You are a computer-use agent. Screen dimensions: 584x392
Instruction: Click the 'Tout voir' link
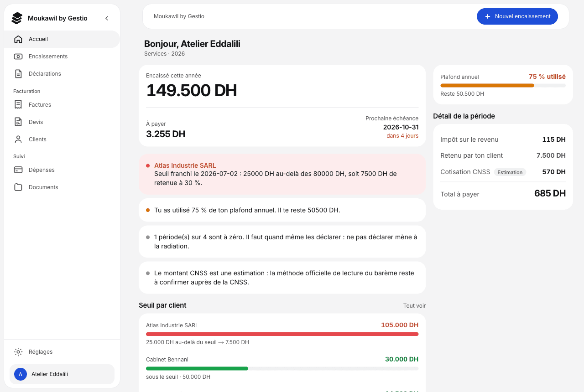[414, 306]
